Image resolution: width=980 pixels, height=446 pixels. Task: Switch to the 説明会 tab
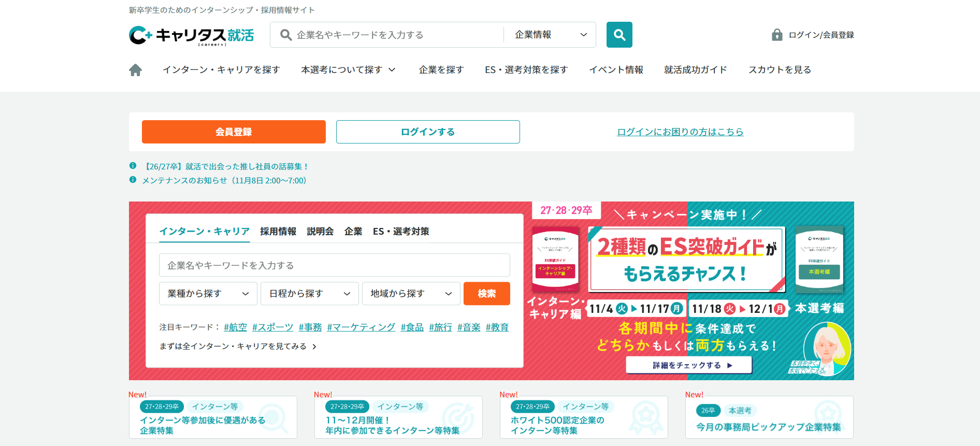click(320, 232)
